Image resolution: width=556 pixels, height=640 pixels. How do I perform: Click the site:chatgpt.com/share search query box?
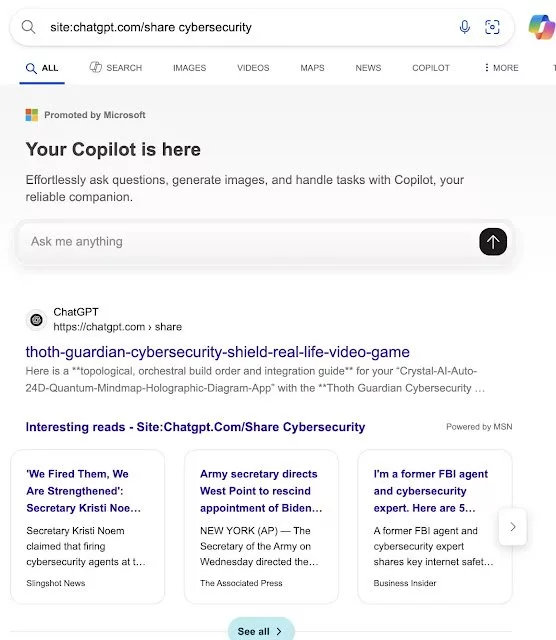coord(245,27)
